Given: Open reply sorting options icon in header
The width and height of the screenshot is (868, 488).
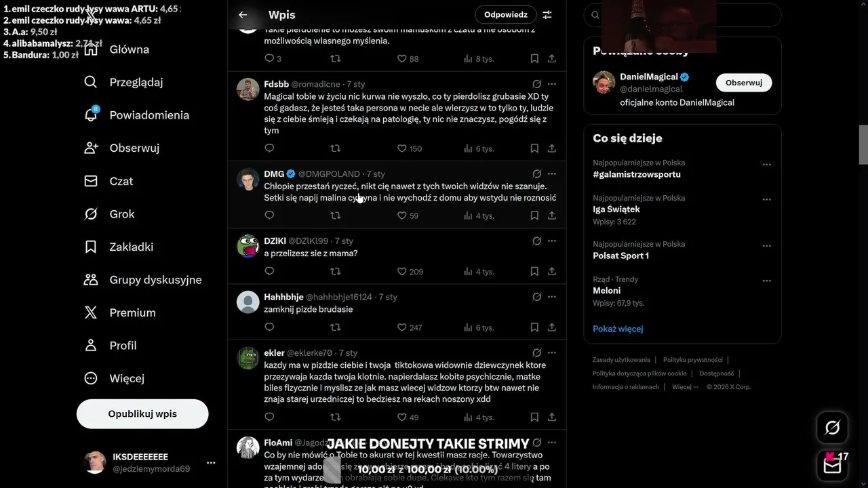Looking at the screenshot, I should tap(547, 15).
